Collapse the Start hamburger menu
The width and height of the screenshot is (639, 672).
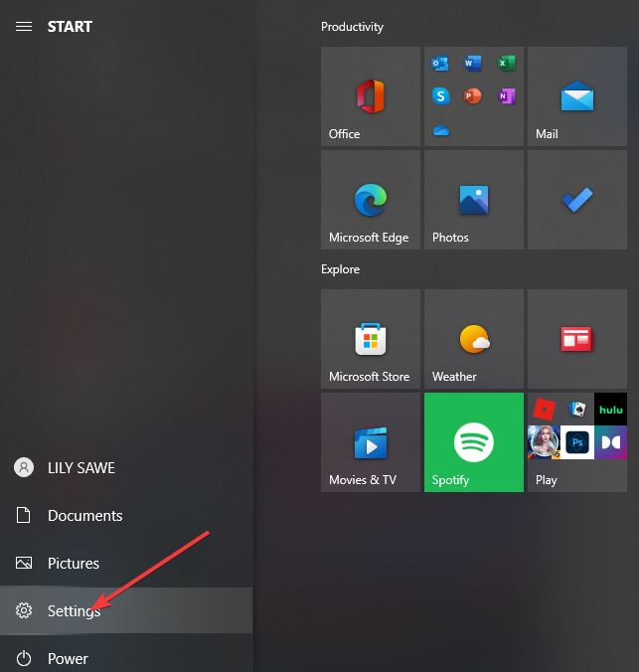click(x=24, y=27)
